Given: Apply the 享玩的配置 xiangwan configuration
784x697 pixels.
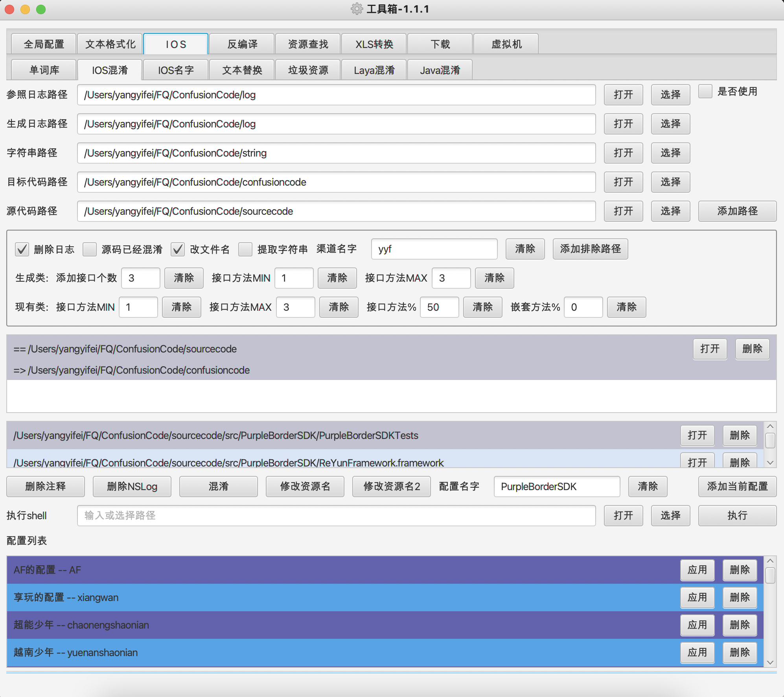Looking at the screenshot, I should point(698,597).
